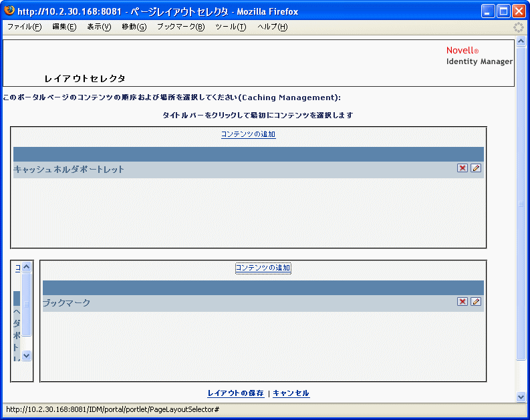Click the narrow left region scrollbar thumb
Viewport: 530px width, 420px height.
tap(26, 304)
